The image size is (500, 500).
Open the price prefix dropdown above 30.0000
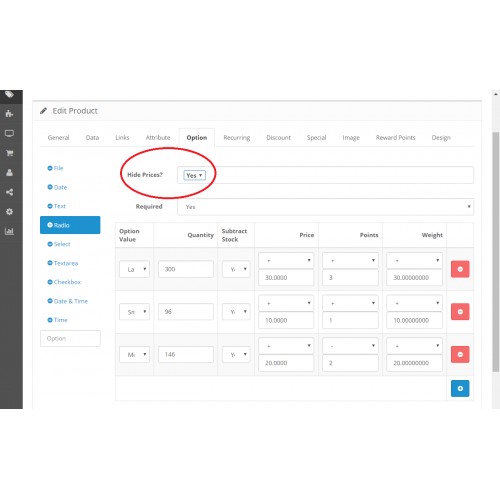pyautogui.click(x=286, y=260)
